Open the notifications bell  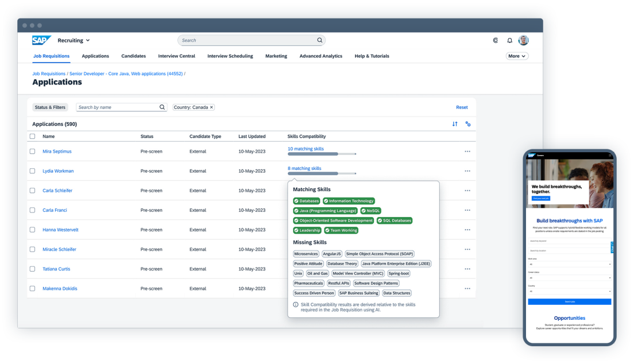[509, 40]
